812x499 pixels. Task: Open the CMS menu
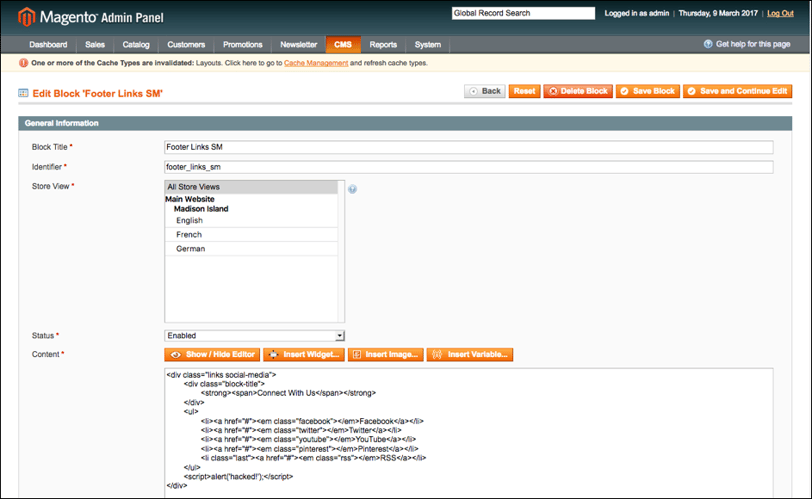click(x=343, y=45)
